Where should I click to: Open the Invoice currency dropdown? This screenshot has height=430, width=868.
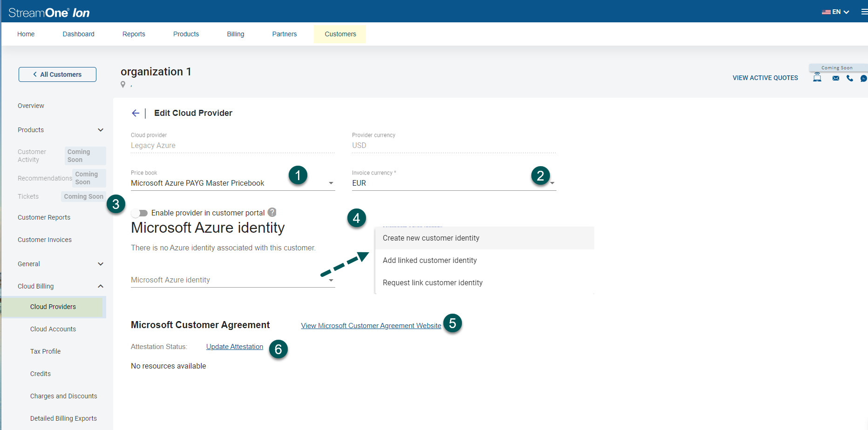coord(454,183)
